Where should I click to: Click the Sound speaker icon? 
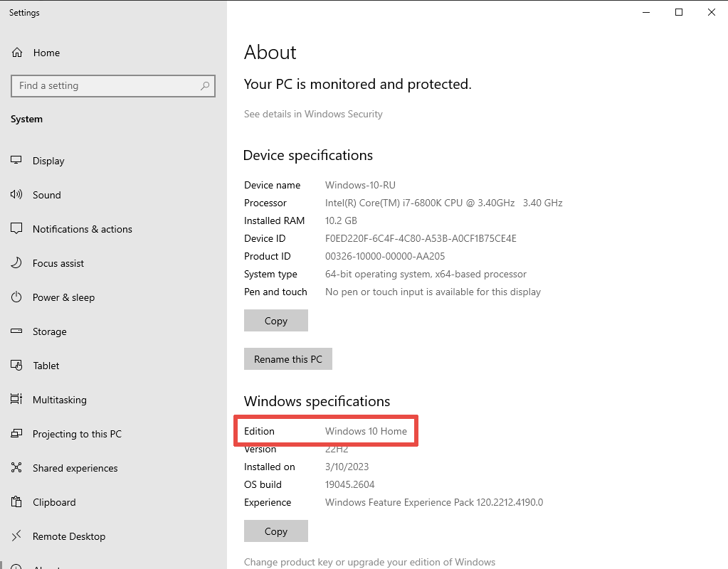tap(16, 194)
